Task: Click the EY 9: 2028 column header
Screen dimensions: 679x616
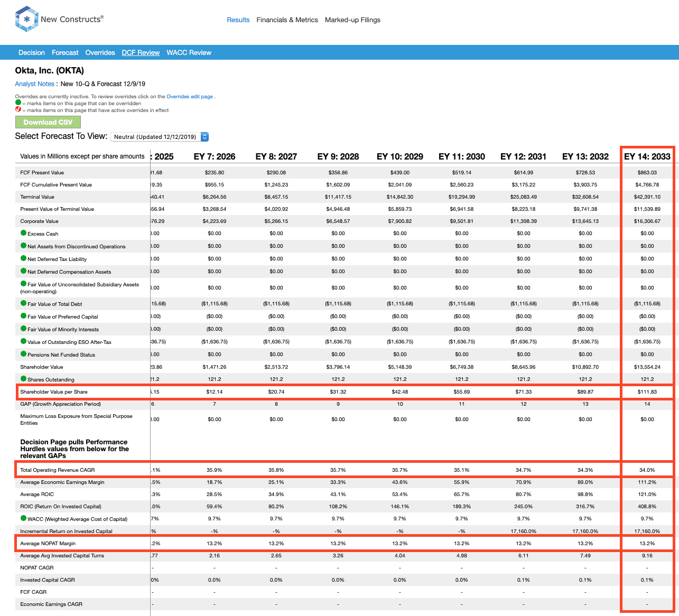Action: (x=338, y=156)
